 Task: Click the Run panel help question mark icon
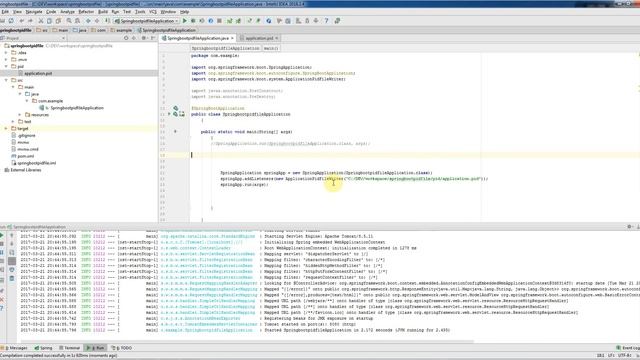(2, 308)
